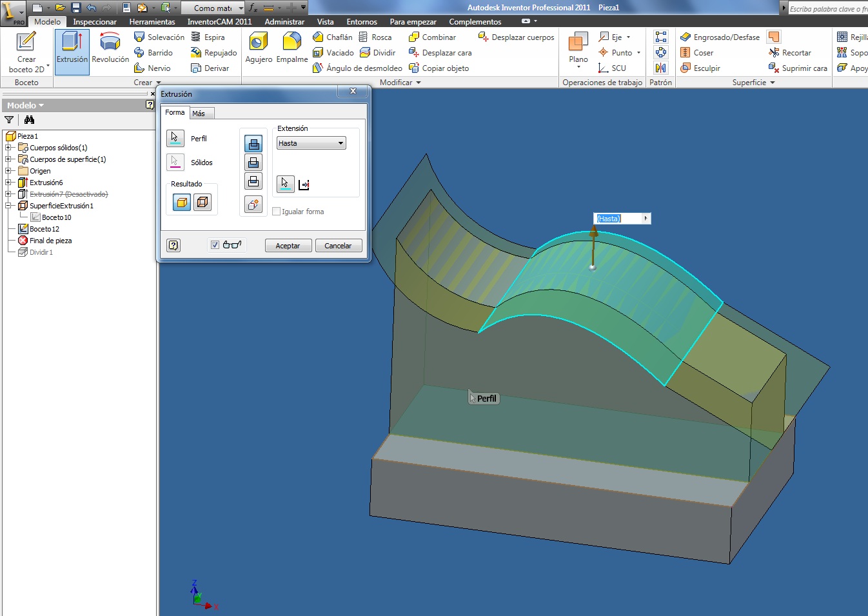This screenshot has height=616, width=868.
Task: Click the Esculpir sculpt tool
Action: (x=700, y=68)
